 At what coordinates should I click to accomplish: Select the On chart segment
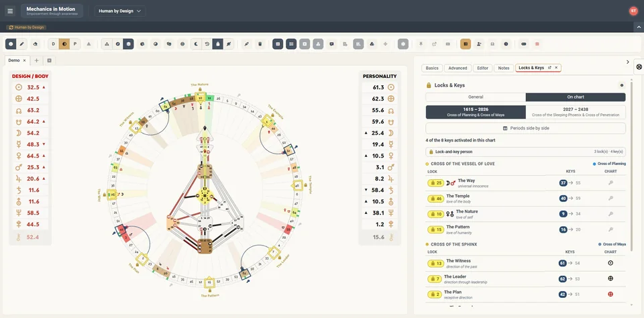coord(576,97)
